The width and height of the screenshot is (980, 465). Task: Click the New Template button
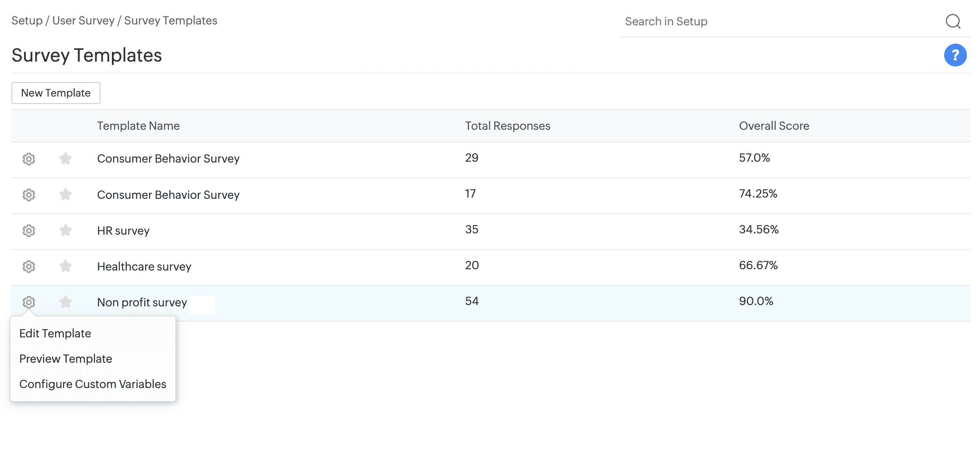click(56, 93)
